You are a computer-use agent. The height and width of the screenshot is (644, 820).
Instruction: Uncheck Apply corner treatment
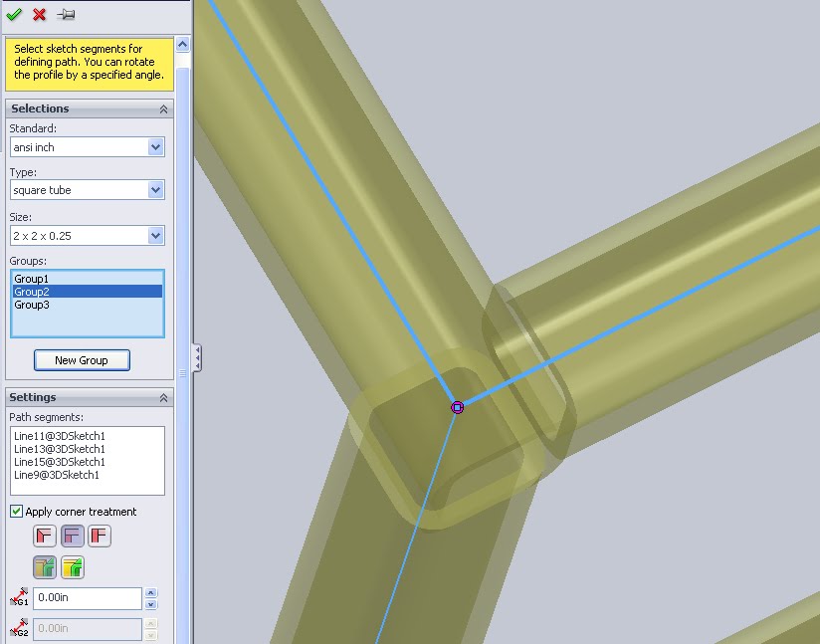coord(16,512)
